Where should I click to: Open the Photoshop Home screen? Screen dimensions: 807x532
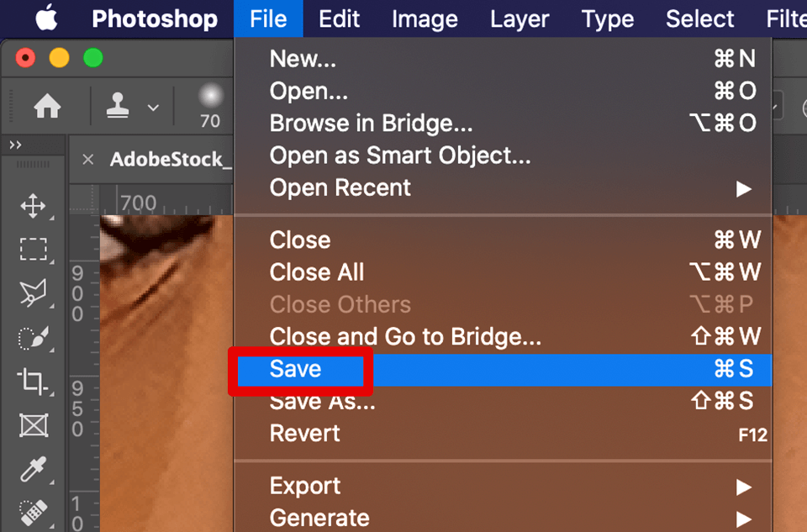coord(48,107)
